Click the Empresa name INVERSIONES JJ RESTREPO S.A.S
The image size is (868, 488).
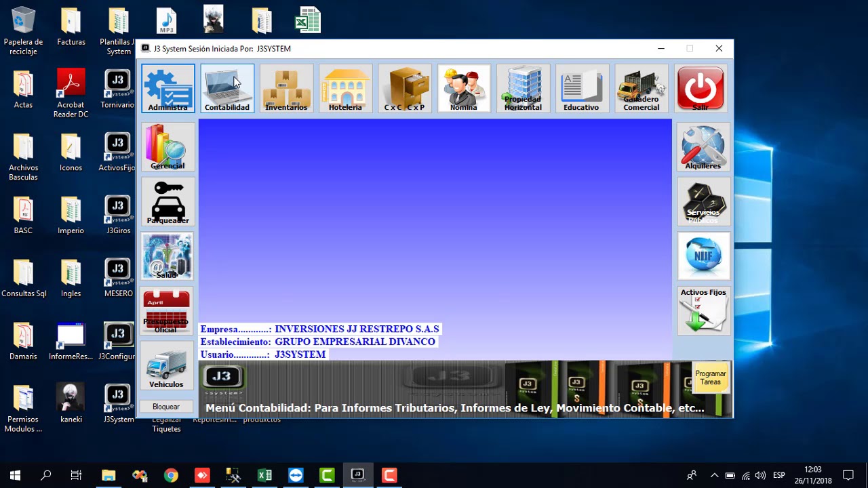click(357, 329)
